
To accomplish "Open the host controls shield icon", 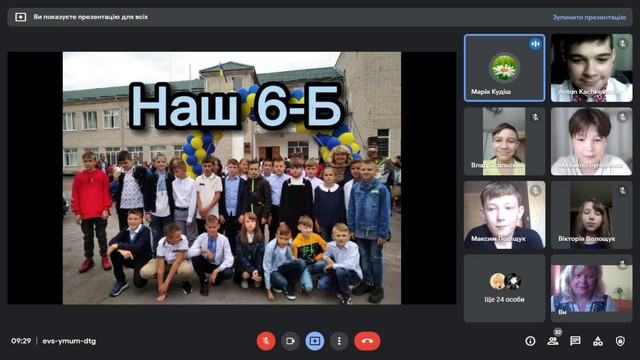I will pos(620,341).
